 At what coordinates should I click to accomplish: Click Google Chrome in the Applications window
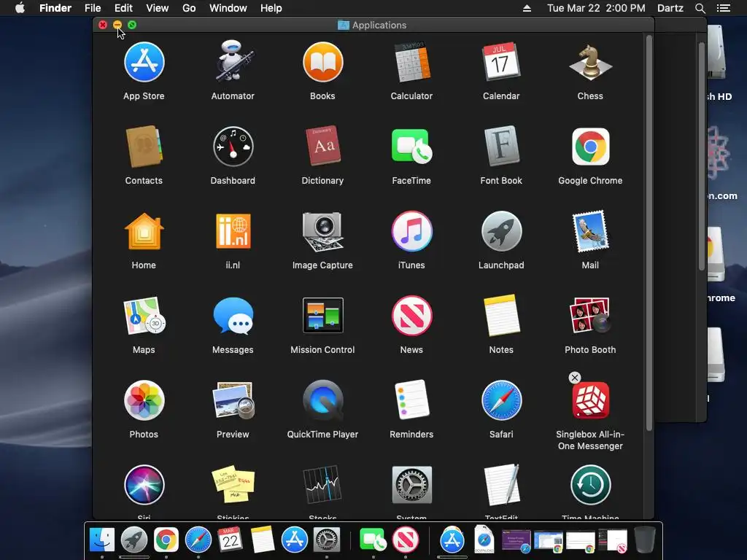pos(590,146)
